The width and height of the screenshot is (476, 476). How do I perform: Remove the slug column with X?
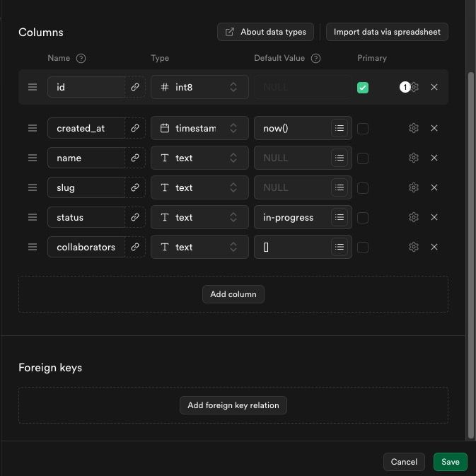(x=434, y=187)
